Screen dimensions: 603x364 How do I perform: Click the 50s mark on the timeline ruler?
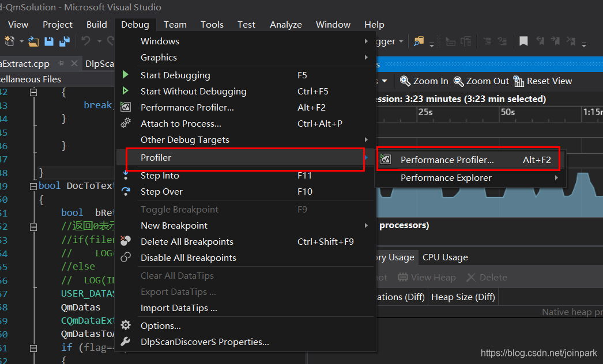coord(508,112)
